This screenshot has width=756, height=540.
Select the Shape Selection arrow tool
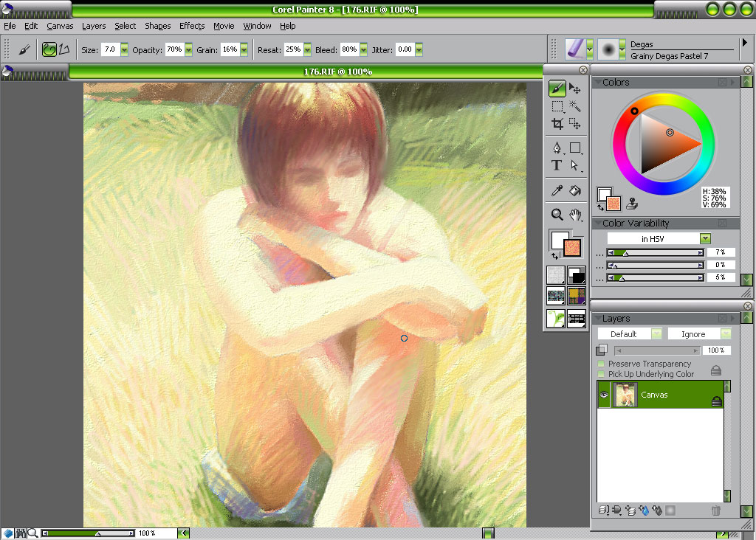coord(574,165)
